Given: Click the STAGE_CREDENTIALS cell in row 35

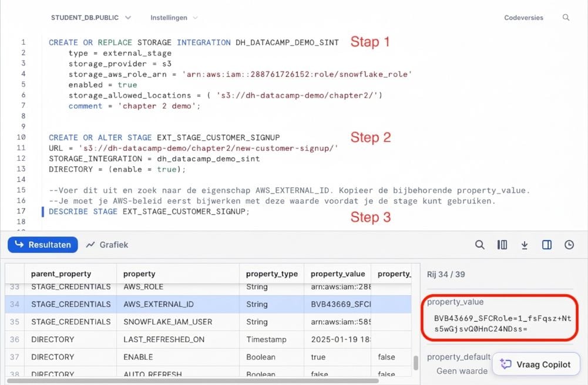Looking at the screenshot, I should pyautogui.click(x=70, y=322).
